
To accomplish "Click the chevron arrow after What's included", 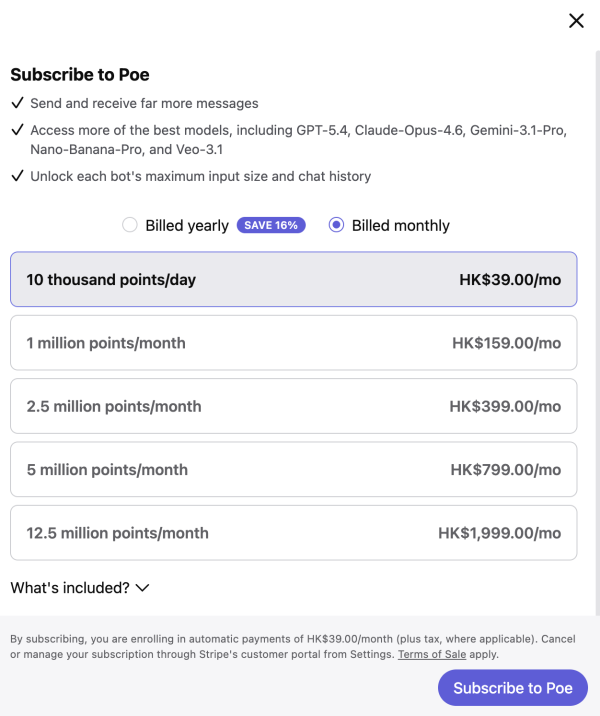I will [142, 588].
